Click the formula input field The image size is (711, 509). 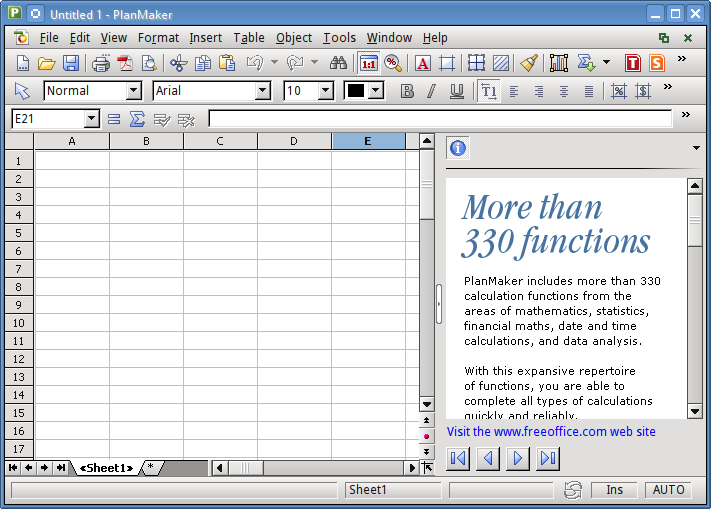[440, 119]
